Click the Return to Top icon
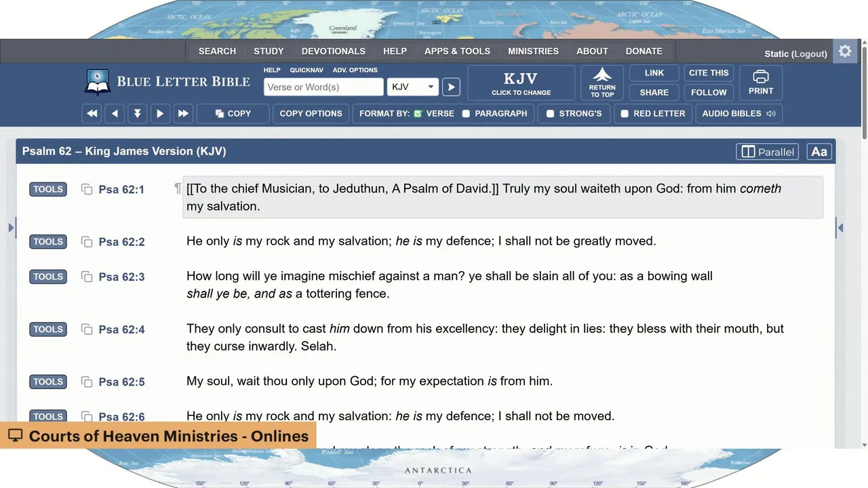The image size is (868, 488). coord(602,83)
